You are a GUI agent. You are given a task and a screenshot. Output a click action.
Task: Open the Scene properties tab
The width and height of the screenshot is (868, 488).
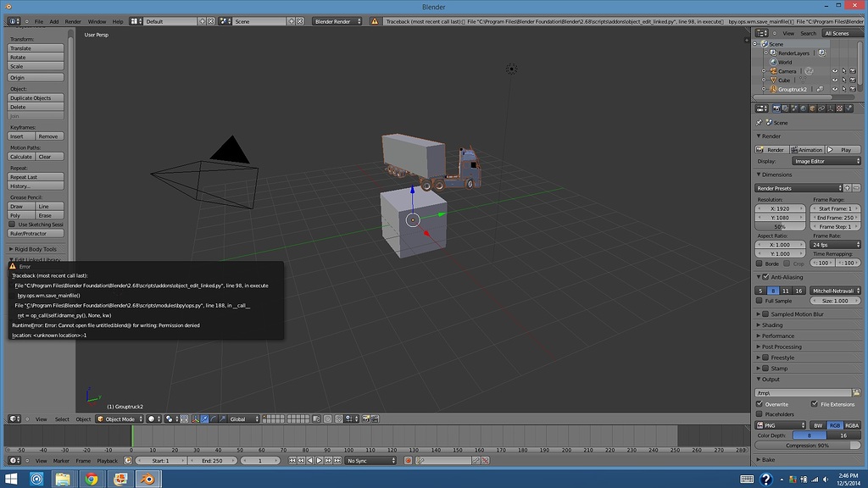[793, 108]
